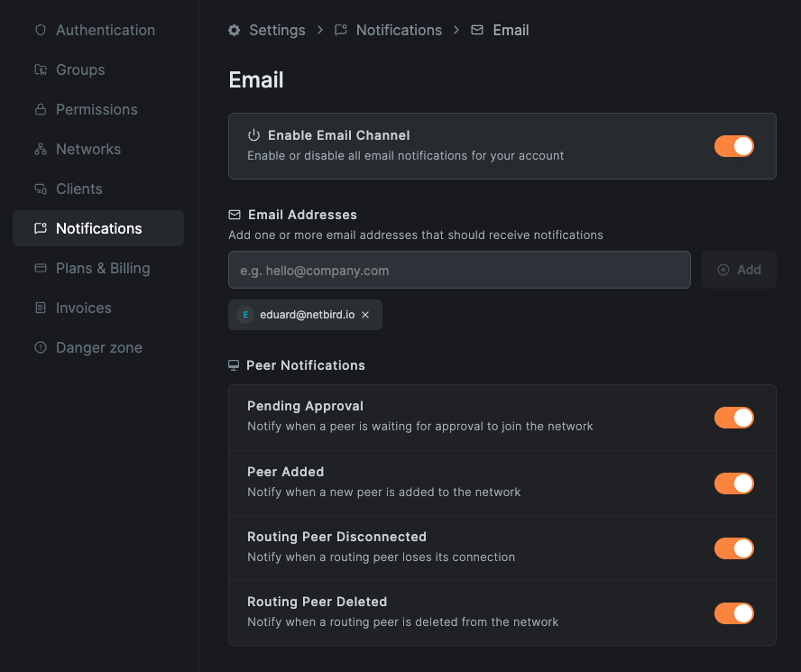Select Notifications in the sidebar
The height and width of the screenshot is (672, 801).
pos(99,228)
